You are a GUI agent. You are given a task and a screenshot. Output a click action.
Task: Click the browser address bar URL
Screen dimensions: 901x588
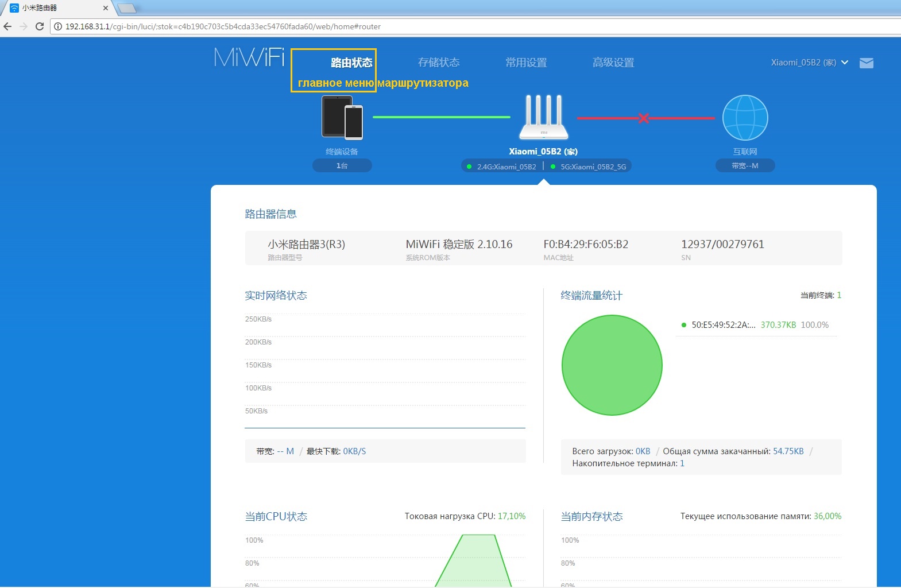[223, 26]
